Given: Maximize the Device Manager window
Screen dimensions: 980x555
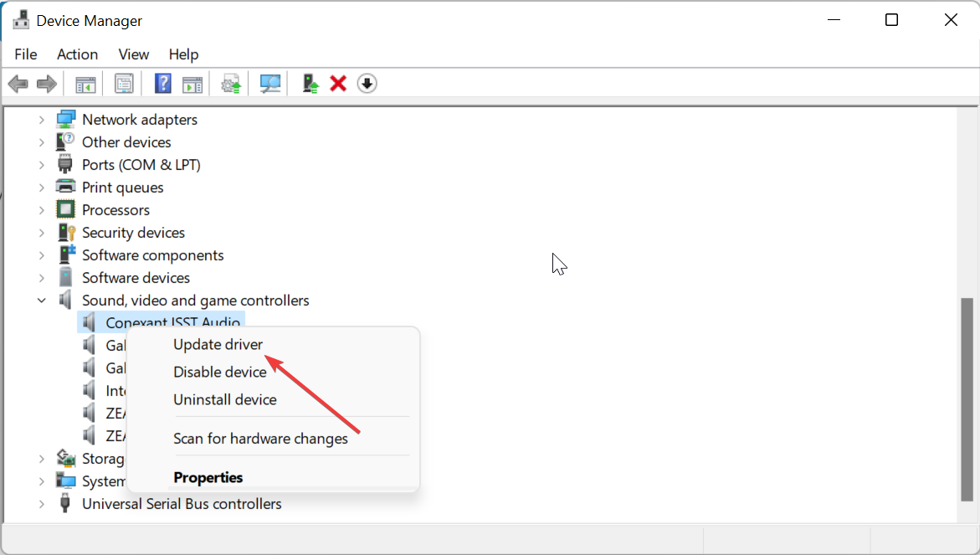Looking at the screenshot, I should 892,20.
